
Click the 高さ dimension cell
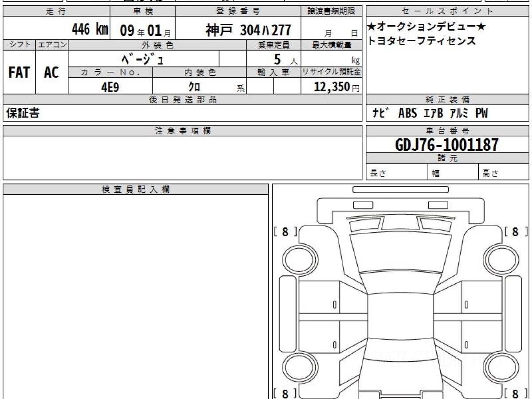pyautogui.click(x=504, y=172)
